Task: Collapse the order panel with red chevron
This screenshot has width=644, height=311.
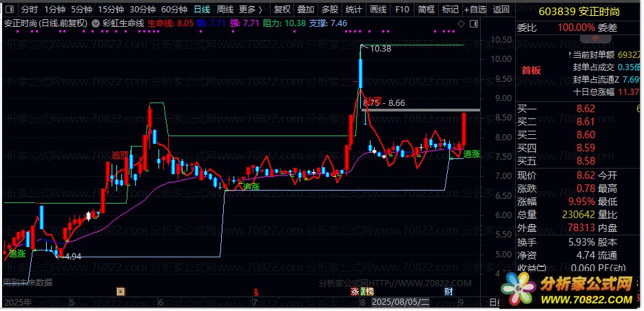Action: 594,38
